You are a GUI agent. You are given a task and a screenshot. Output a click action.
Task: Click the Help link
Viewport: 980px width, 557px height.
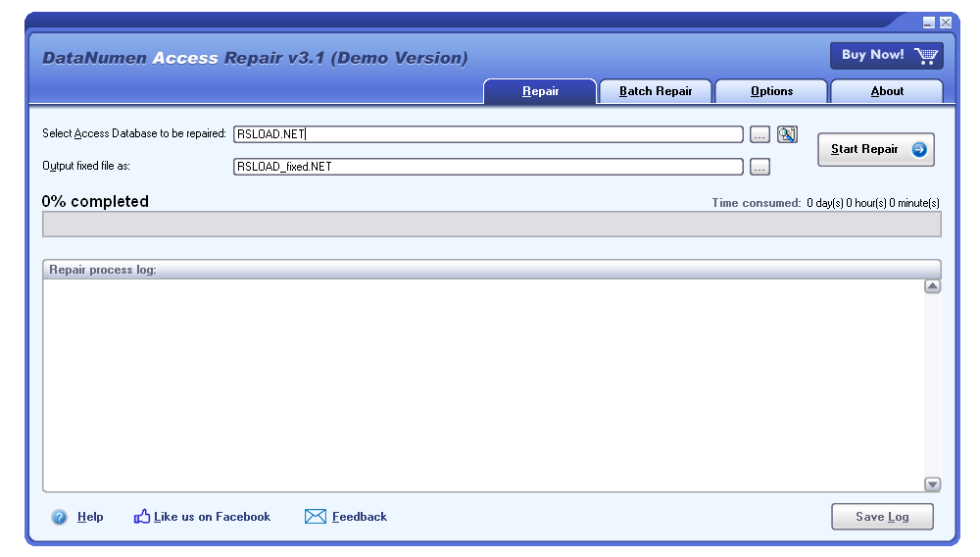coord(90,517)
